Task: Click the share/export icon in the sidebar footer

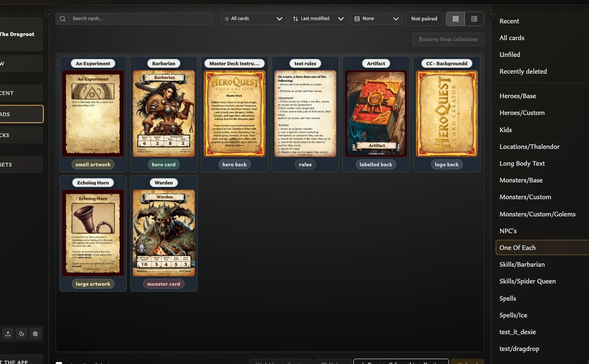Action: [x=8, y=334]
